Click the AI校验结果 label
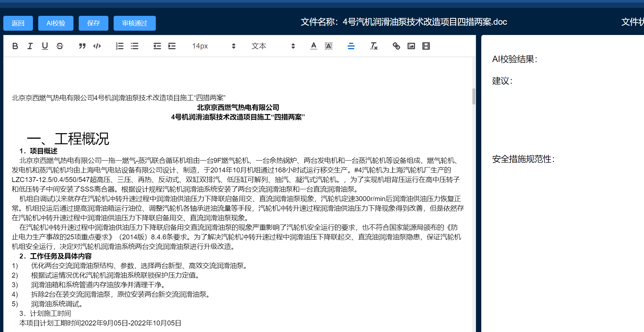Image resolution: width=644 pixels, height=332 pixels. (x=515, y=59)
